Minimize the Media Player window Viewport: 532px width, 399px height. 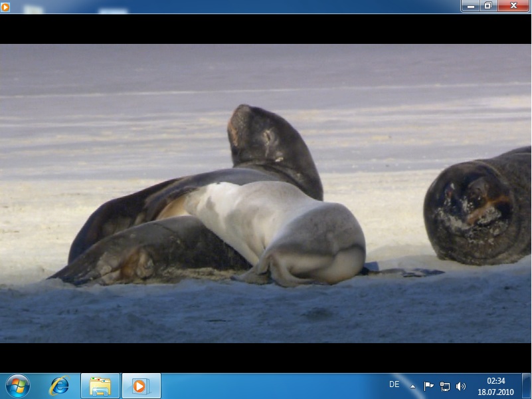pyautogui.click(x=471, y=6)
